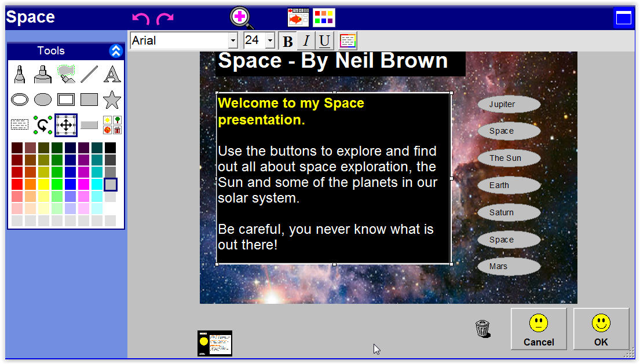Image resolution: width=640 pixels, height=364 pixels.
Task: Select the rotate object tool
Action: click(x=43, y=125)
